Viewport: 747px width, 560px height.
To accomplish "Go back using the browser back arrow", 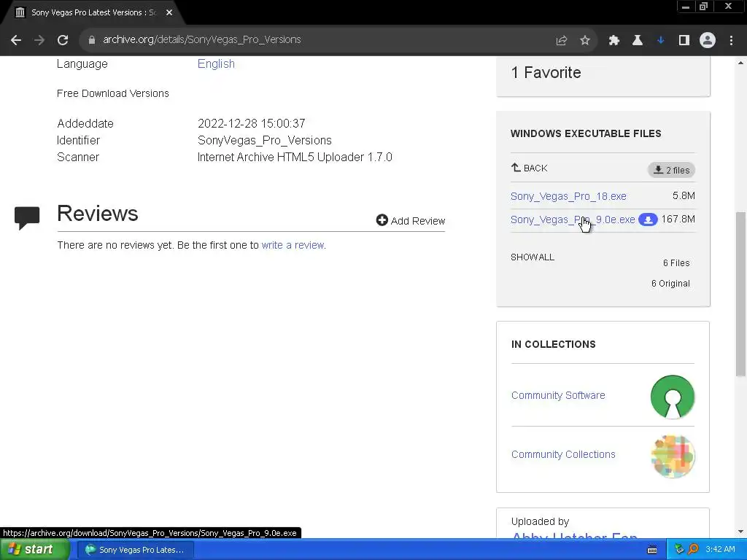I will point(16,41).
